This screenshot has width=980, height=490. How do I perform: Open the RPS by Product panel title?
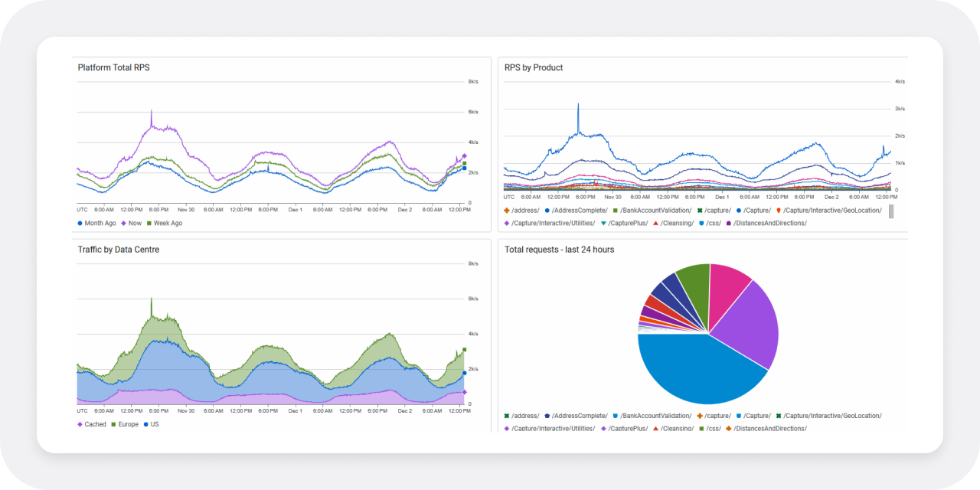pos(534,67)
